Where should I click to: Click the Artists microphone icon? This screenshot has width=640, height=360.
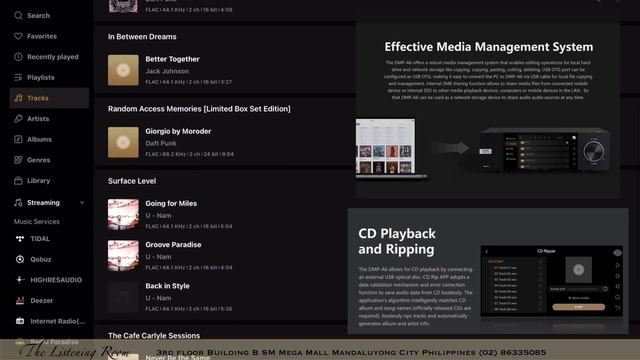click(18, 118)
